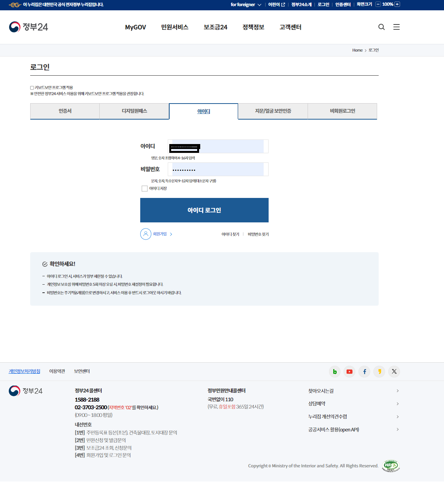Open the 보안센터 link
This screenshot has height=504, width=444.
click(82, 371)
